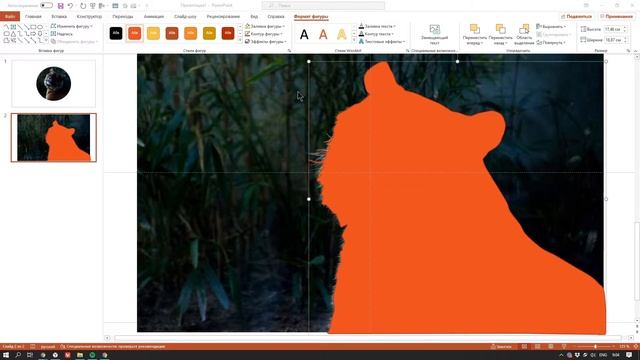Select slide 2 thumbnail with orange shape
The width and height of the screenshot is (640, 360).
(x=53, y=138)
